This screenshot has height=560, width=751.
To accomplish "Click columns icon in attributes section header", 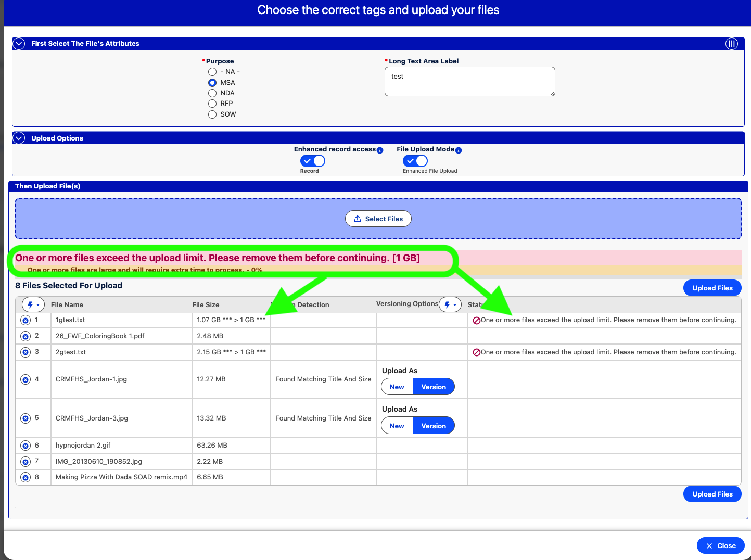I will tap(732, 44).
